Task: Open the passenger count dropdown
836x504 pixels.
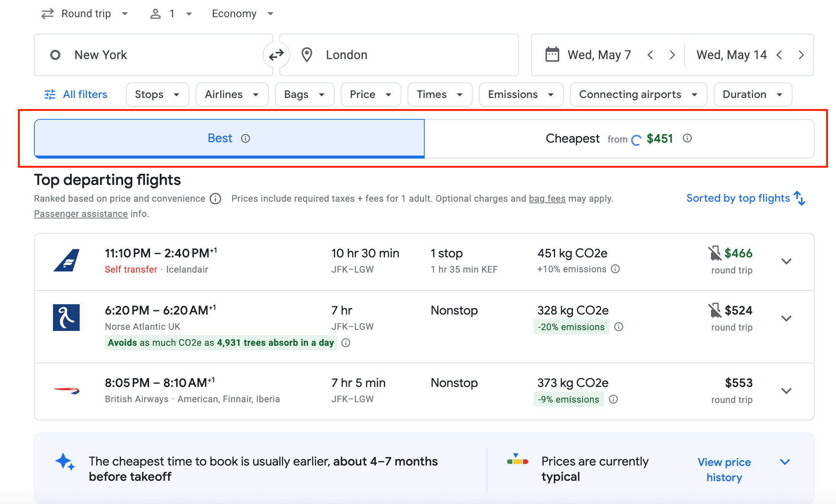Action: 171,14
